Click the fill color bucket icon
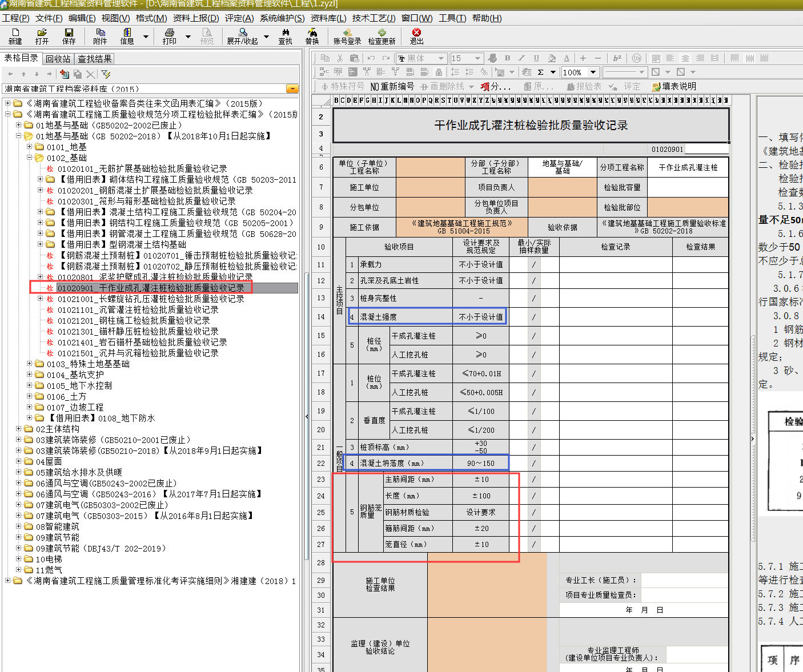This screenshot has width=803, height=672. pos(552,58)
